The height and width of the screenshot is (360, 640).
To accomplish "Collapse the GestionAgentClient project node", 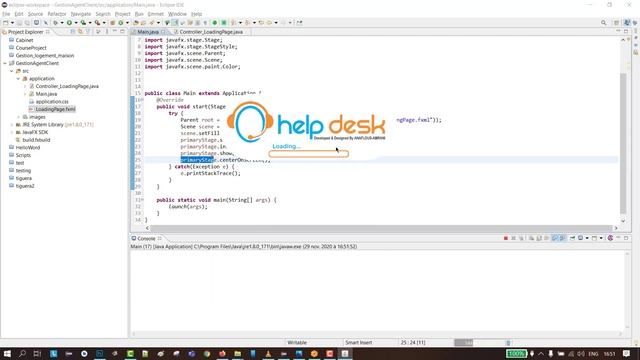I will pyautogui.click(x=5, y=63).
